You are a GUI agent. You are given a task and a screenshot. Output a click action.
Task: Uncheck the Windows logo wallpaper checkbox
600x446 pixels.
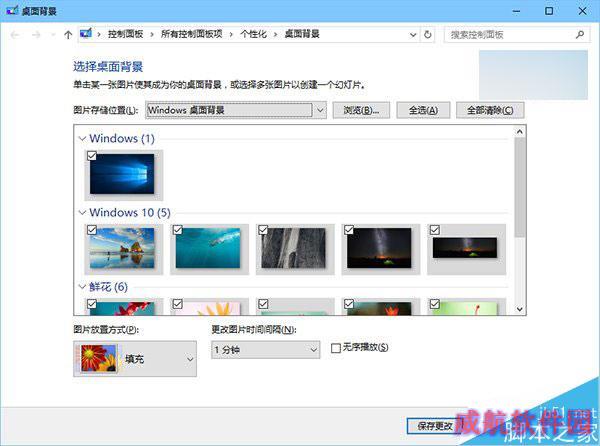click(x=92, y=156)
